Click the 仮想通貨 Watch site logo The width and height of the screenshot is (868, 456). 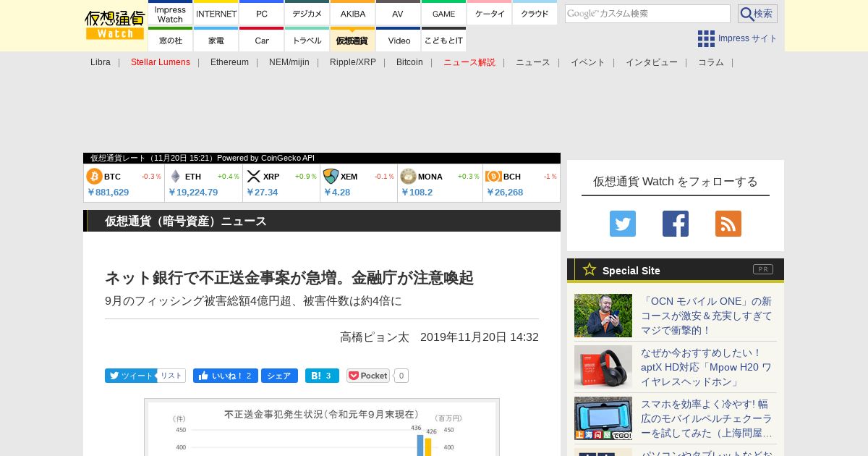click(115, 25)
